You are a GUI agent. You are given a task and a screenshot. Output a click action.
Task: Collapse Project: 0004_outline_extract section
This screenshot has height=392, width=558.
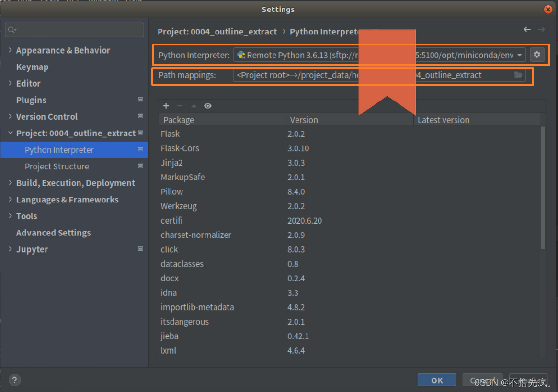(x=11, y=133)
